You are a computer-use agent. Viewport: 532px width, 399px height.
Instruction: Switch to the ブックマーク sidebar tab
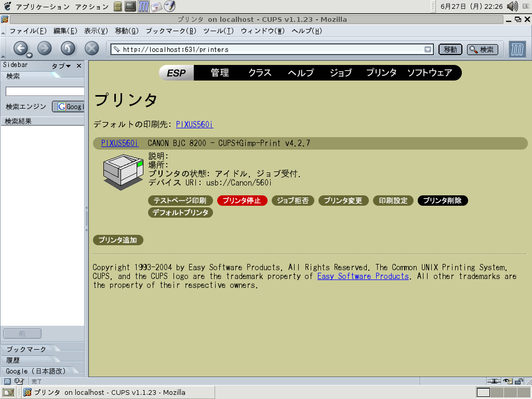(26, 349)
